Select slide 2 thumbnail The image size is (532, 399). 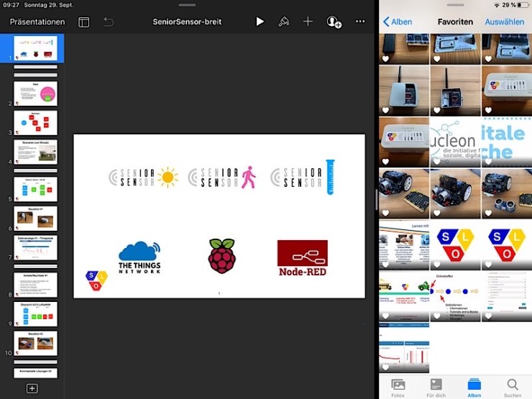click(x=36, y=93)
